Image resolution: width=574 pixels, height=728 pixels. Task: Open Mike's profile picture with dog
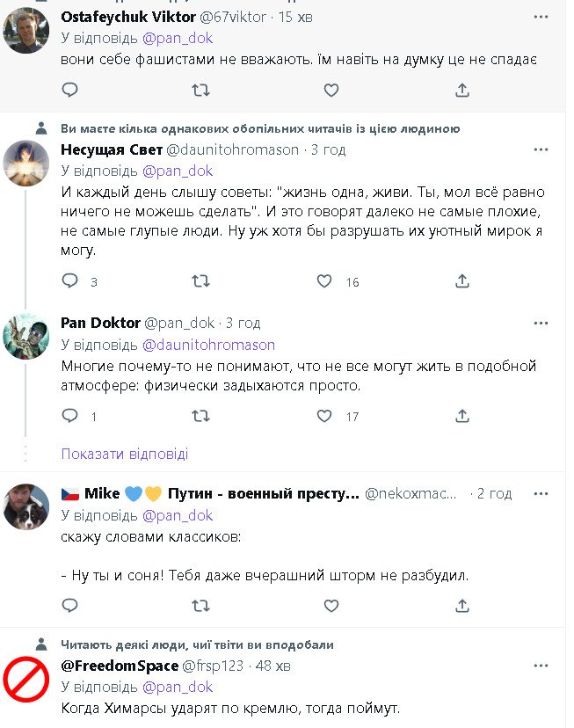[x=26, y=507]
